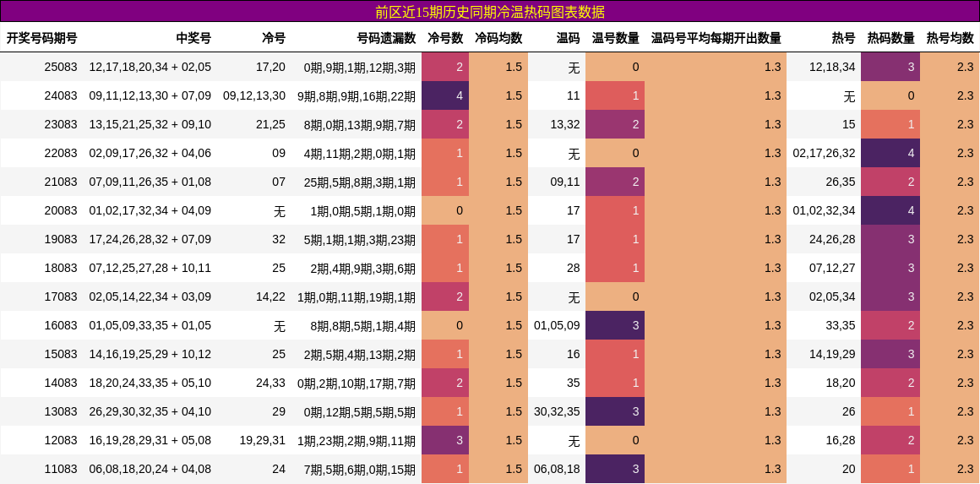
Task: Click winning numbers 12,17,18,20,34 + 02,05
Action: 150,67
